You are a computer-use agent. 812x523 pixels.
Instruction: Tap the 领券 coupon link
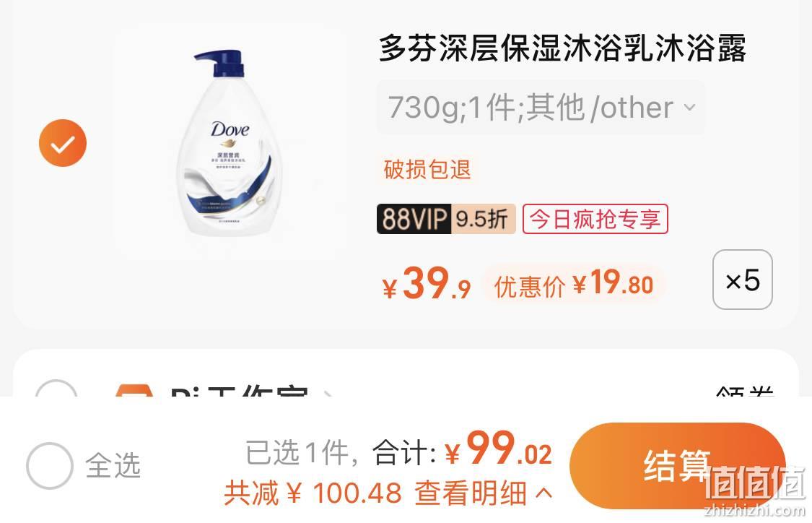[745, 392]
